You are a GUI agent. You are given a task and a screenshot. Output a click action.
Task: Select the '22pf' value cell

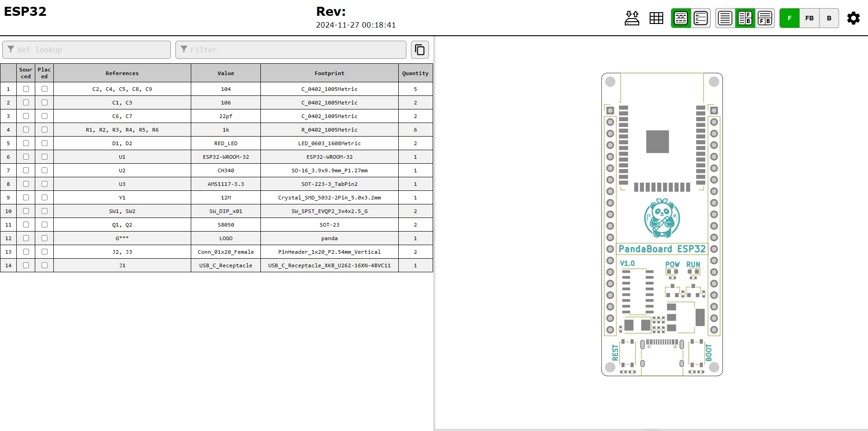coord(226,116)
